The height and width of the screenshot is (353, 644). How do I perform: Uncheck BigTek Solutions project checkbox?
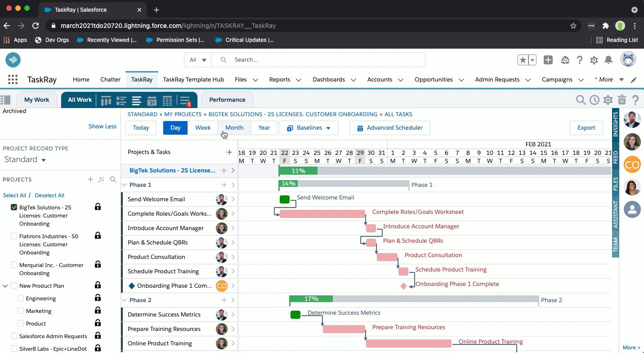point(14,208)
